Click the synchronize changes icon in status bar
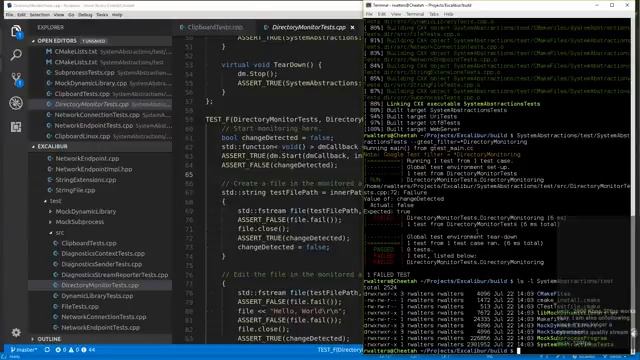This screenshot has height=360, width=640. pos(47,350)
